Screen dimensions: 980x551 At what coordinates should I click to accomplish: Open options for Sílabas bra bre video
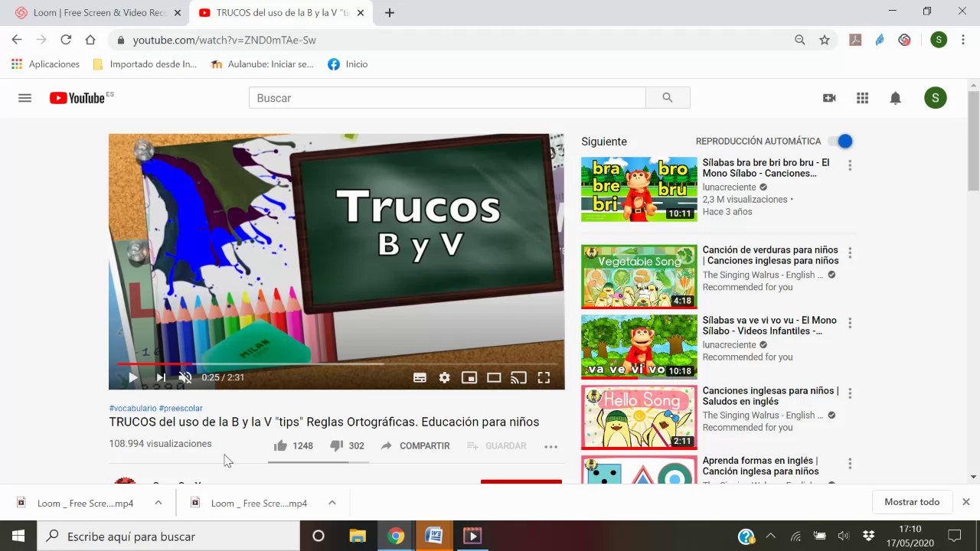click(850, 165)
